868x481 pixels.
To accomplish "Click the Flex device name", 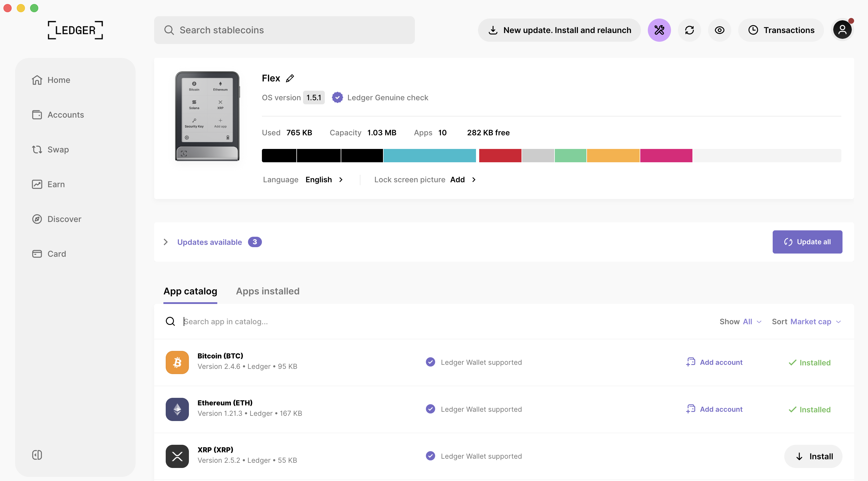I will tap(271, 78).
